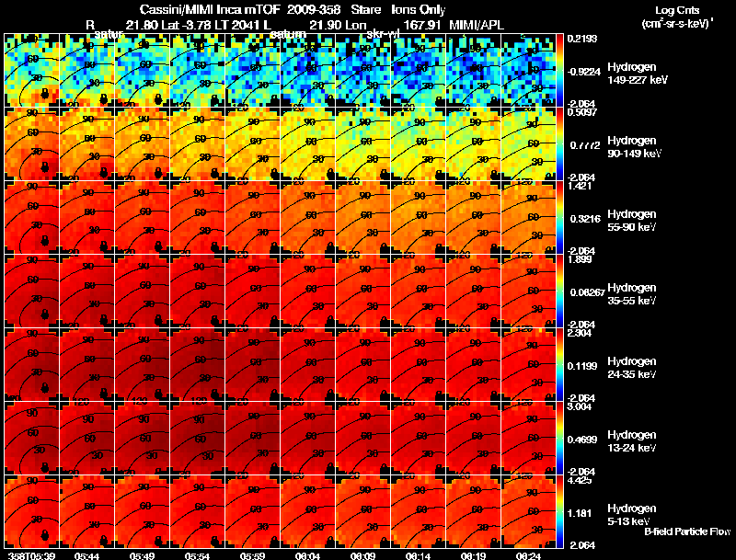Open the 55-90 keV panel at 05:49
Viewport: 736px width, 560px height.
pyautogui.click(x=143, y=218)
